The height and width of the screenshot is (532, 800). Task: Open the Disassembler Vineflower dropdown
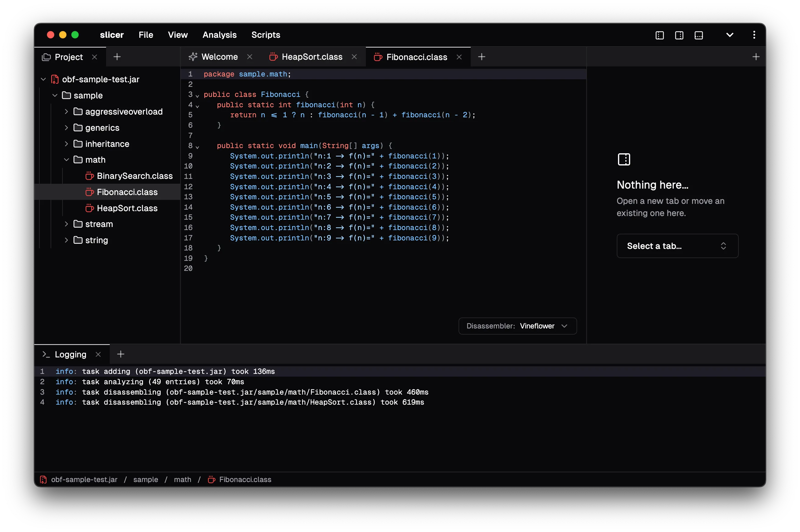click(x=517, y=326)
